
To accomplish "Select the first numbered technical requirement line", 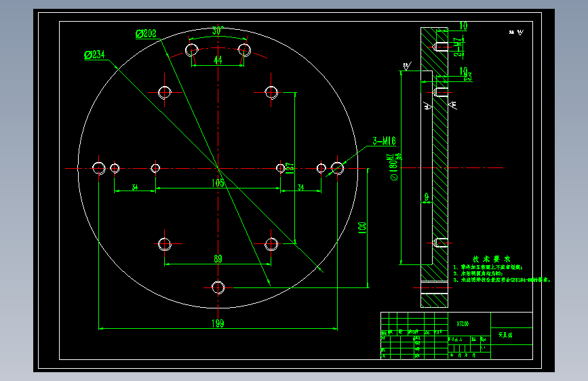I will (x=488, y=267).
